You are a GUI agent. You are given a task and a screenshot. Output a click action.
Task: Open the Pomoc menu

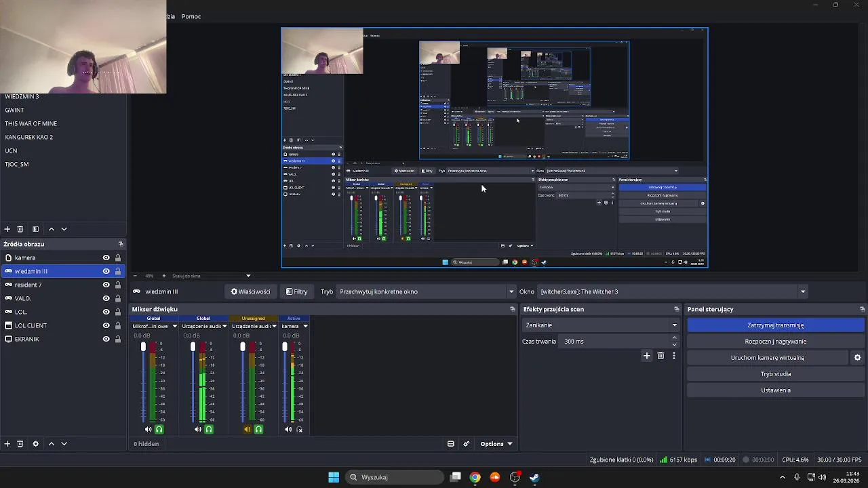coord(191,16)
